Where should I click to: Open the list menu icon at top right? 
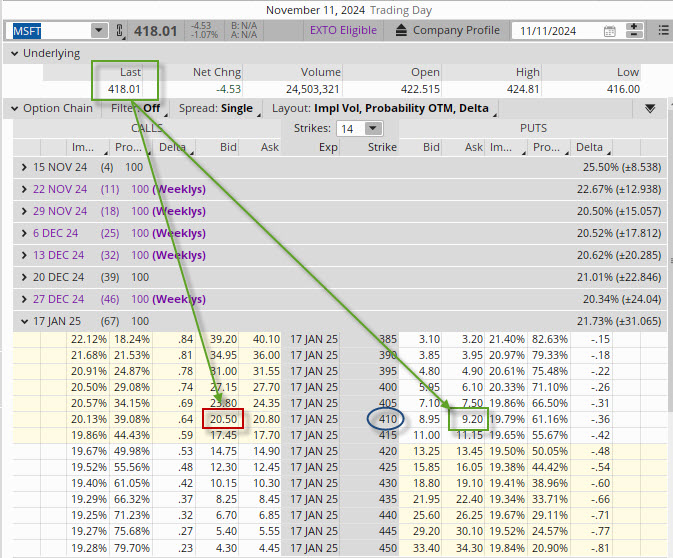664,30
